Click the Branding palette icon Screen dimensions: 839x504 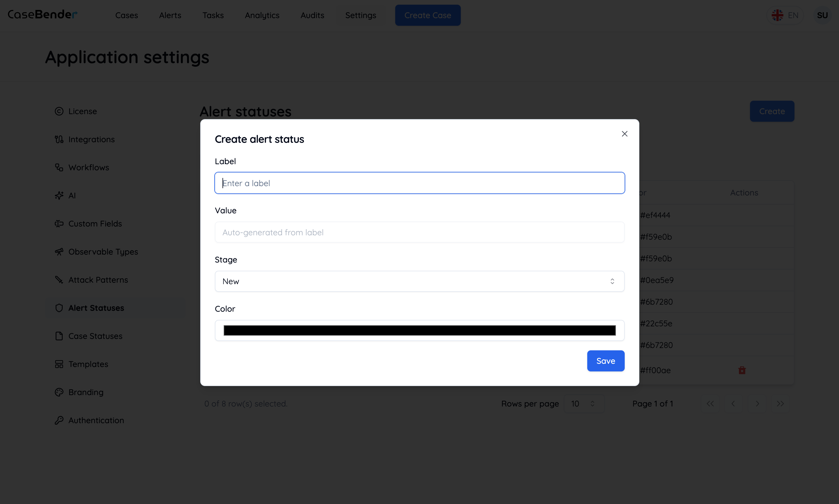(59, 392)
